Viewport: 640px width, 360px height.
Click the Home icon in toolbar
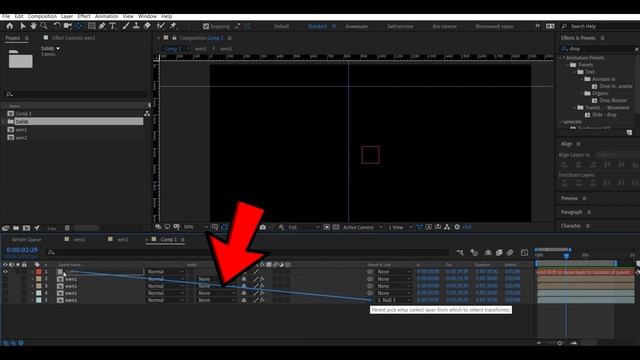[x=9, y=26]
